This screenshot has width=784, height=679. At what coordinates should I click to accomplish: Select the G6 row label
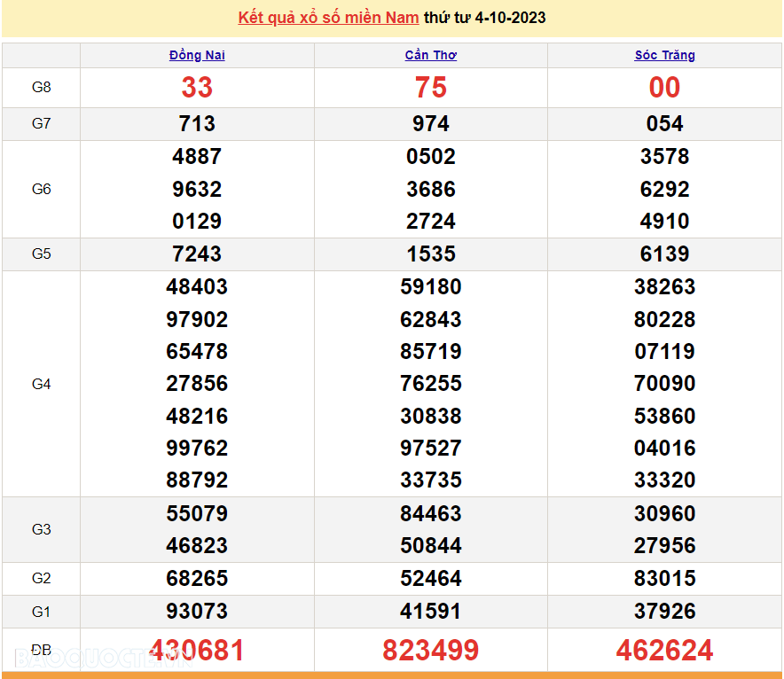41,189
